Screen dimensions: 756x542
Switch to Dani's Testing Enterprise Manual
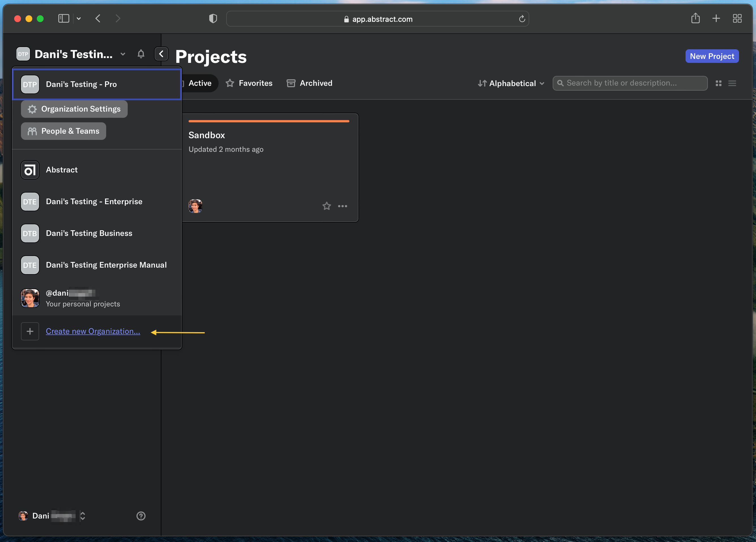tap(97, 265)
